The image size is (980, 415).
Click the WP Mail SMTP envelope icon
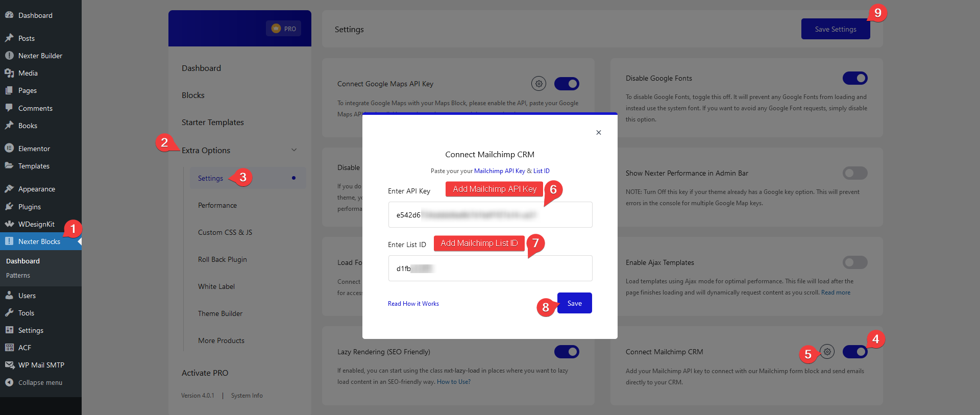pyautogui.click(x=9, y=364)
